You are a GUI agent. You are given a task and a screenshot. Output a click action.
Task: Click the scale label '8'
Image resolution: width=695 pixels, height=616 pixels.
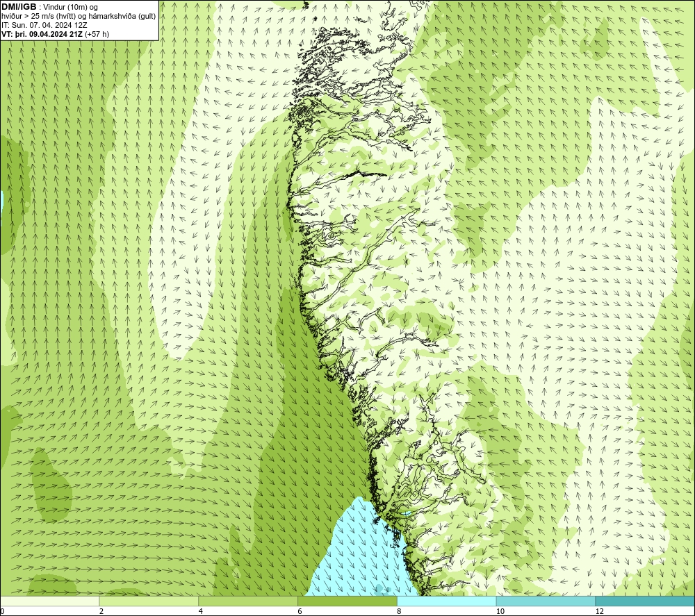point(400,612)
